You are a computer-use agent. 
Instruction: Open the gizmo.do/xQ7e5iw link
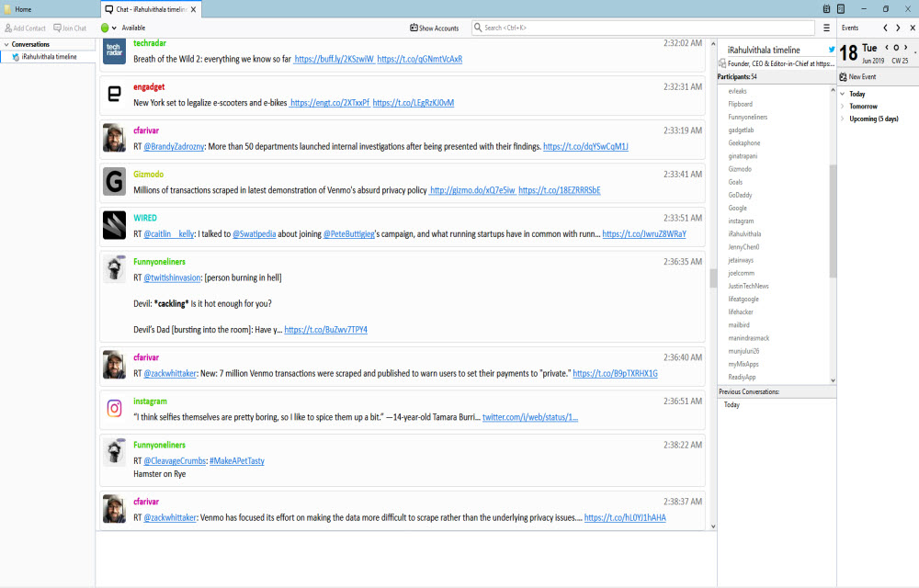point(472,190)
